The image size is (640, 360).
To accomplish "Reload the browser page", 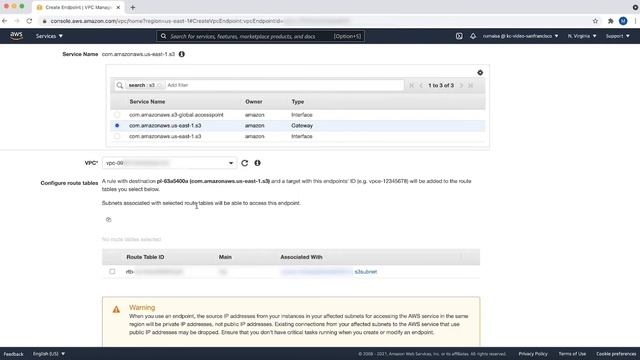I will click(x=29, y=21).
